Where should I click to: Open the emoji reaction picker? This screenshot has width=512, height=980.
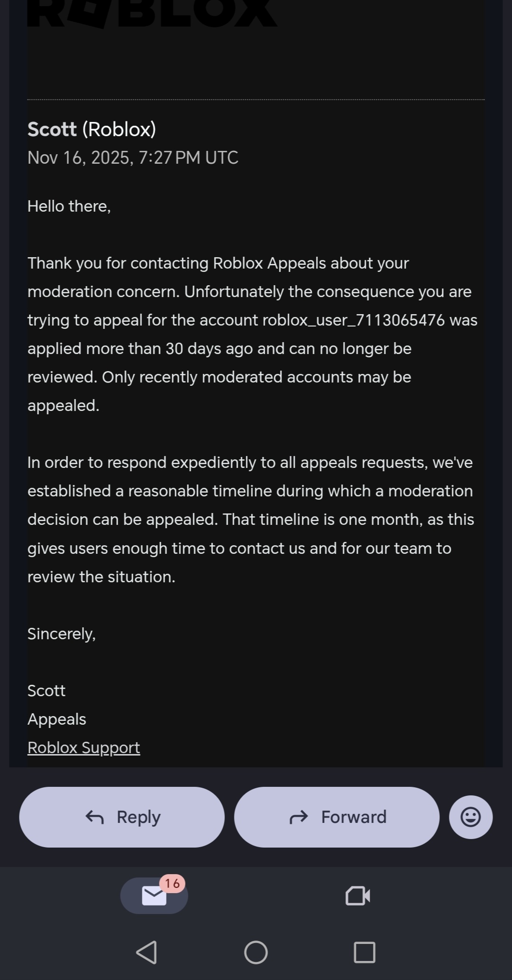click(470, 817)
